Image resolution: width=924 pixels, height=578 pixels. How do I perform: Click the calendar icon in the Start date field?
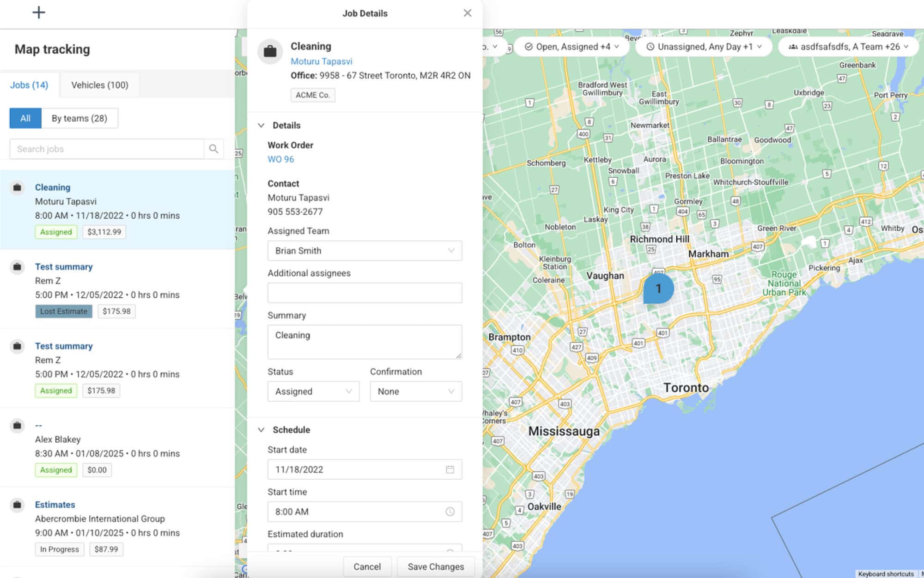(x=449, y=470)
